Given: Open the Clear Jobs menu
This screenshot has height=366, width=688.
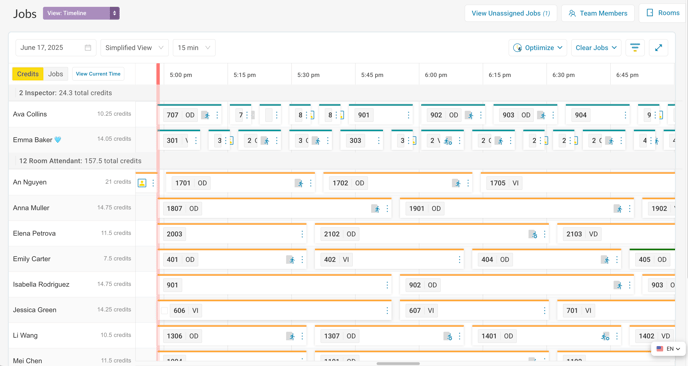Looking at the screenshot, I should [596, 48].
